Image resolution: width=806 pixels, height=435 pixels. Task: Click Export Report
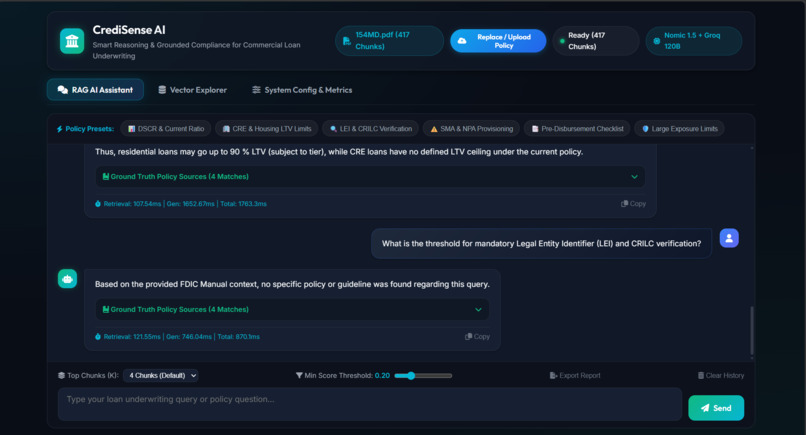pos(575,376)
